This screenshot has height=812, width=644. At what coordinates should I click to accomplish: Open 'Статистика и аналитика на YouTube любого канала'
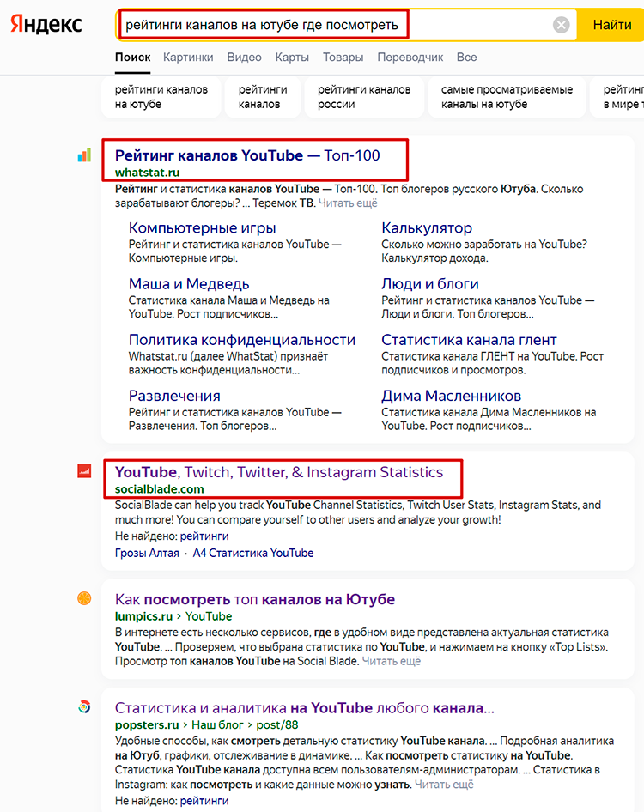pos(305,708)
